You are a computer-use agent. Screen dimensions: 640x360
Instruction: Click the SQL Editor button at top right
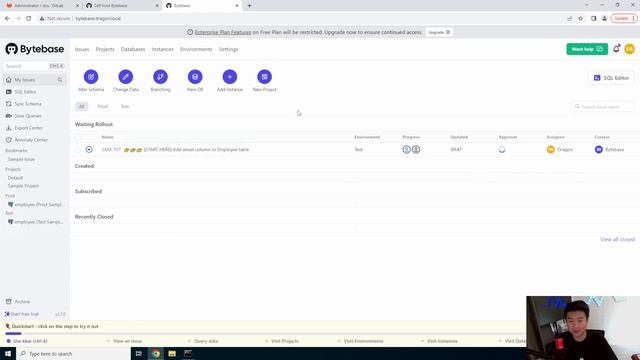(x=611, y=78)
